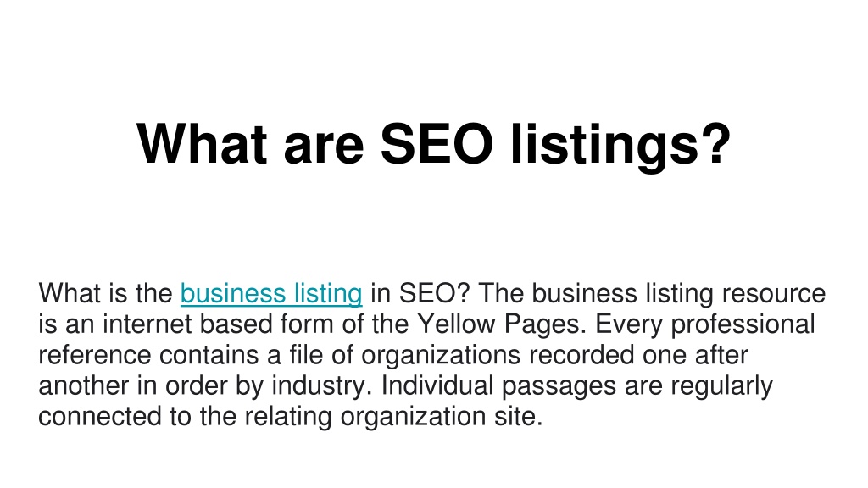Click the words "organization site." at paragraph end

pos(442,417)
